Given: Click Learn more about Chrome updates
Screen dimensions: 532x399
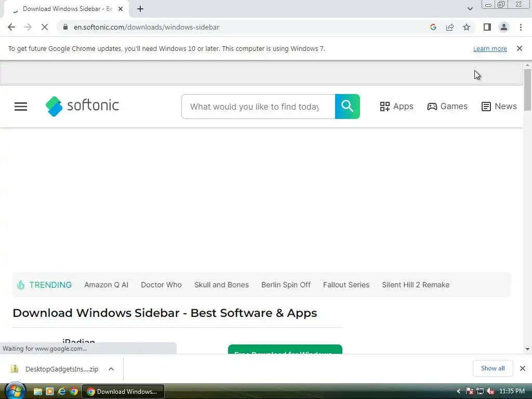Looking at the screenshot, I should [x=490, y=48].
